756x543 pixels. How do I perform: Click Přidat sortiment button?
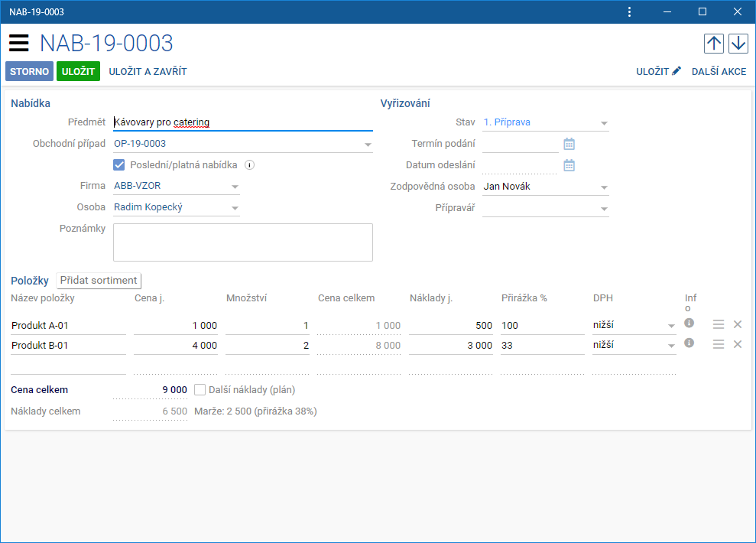(99, 280)
